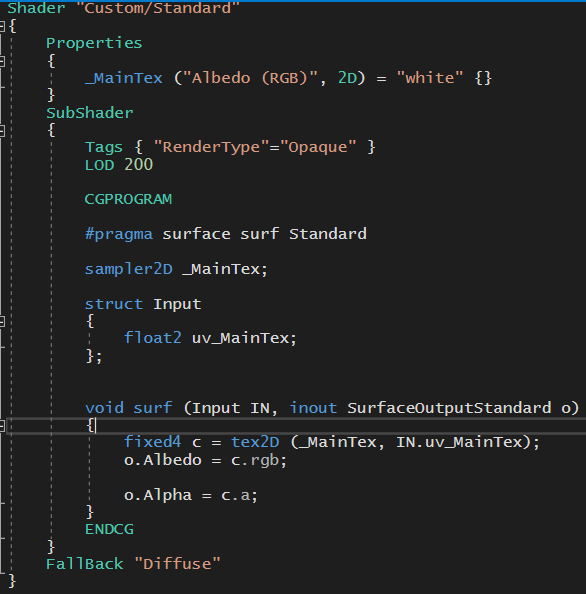This screenshot has width=586, height=594.
Task: Click the "Albedo (RGB)" string
Action: tap(249, 78)
